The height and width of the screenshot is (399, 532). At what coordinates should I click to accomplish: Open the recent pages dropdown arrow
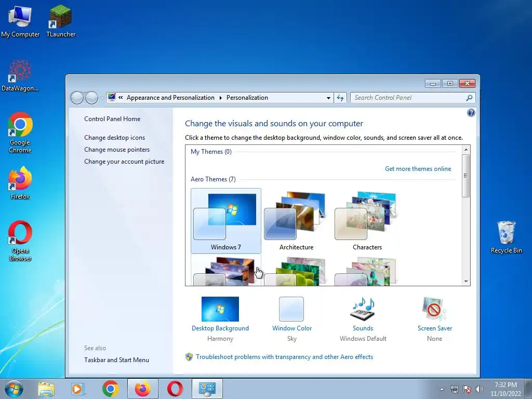pos(101,98)
